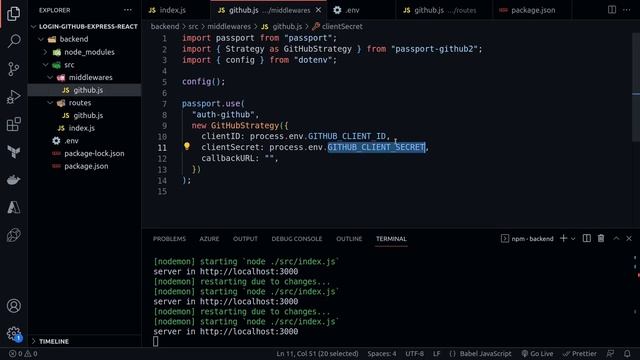Kill the terminal with trash icon
The image size is (640, 360).
coord(601,238)
